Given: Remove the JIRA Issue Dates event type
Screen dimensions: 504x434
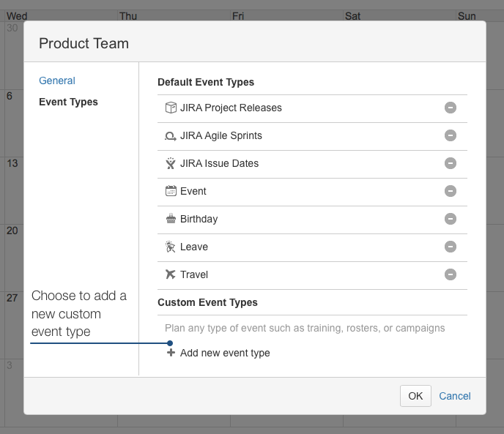Looking at the screenshot, I should tap(451, 163).
